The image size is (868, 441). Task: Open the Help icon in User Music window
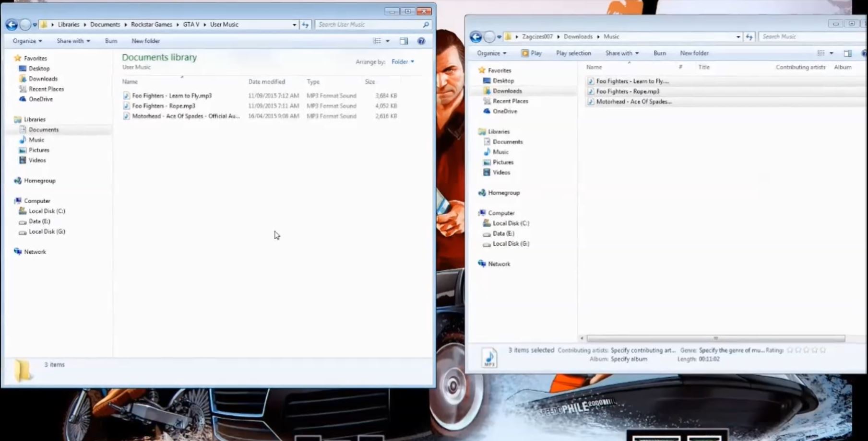(x=421, y=41)
